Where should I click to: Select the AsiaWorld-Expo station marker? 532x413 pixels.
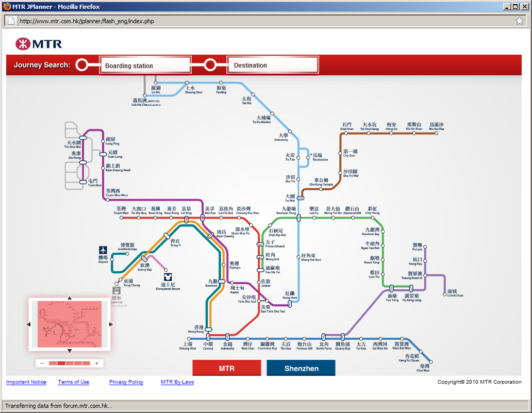[x=127, y=254]
